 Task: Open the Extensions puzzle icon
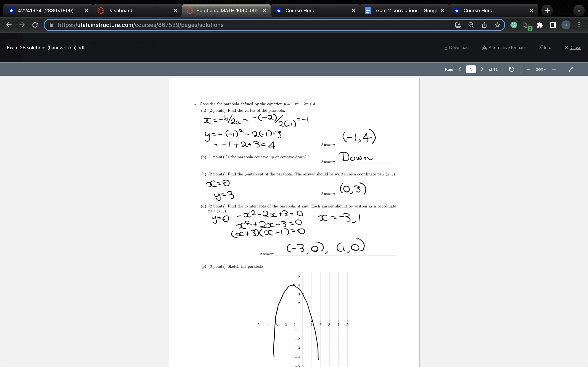click(540, 25)
